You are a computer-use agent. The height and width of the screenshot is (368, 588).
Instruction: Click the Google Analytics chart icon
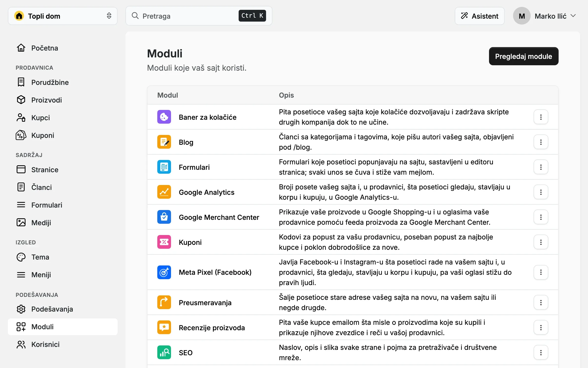point(164,192)
